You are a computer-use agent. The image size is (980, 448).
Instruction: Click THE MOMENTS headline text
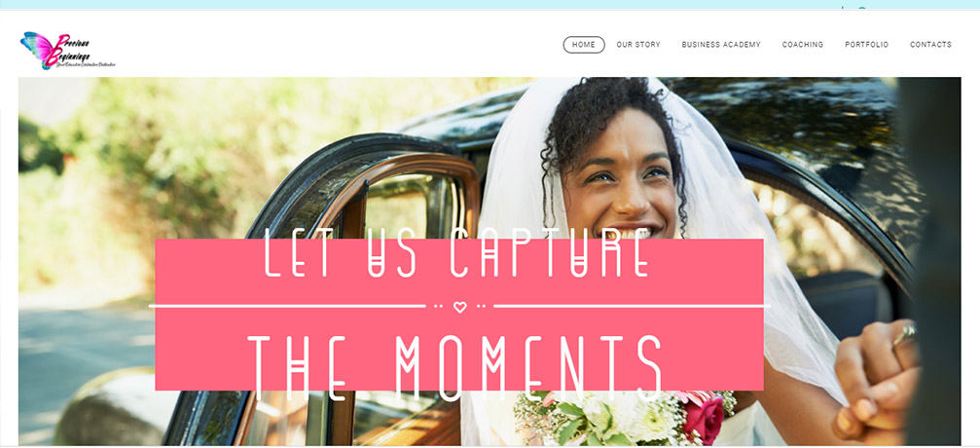(x=455, y=368)
